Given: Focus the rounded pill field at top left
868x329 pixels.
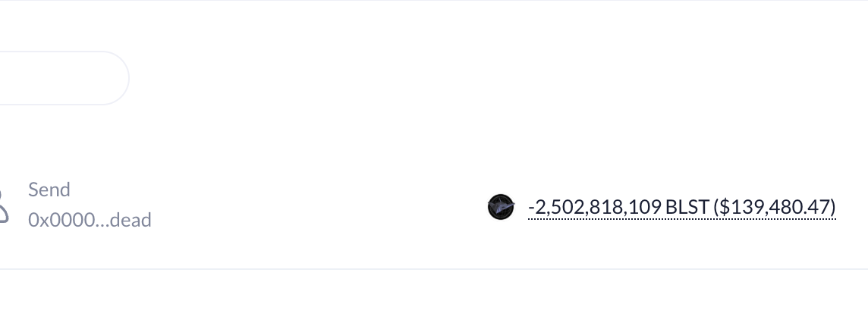Looking at the screenshot, I should click(64, 78).
